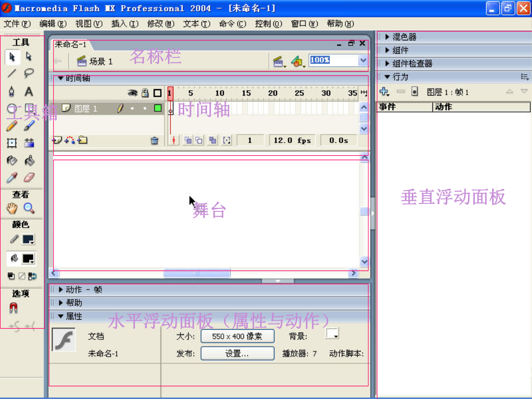Select the Text tool

click(29, 91)
